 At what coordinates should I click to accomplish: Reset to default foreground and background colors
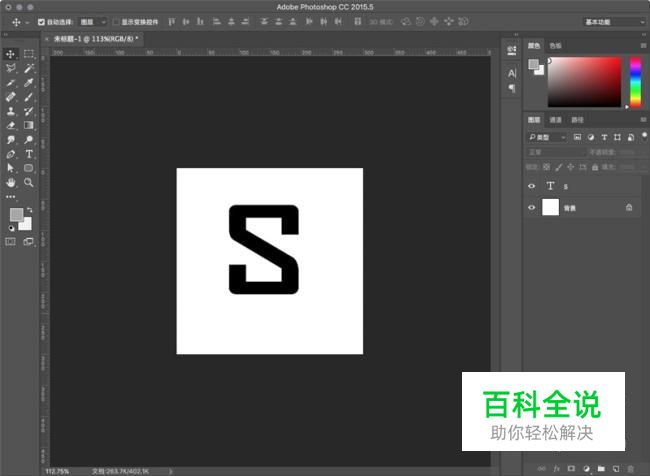point(11,228)
